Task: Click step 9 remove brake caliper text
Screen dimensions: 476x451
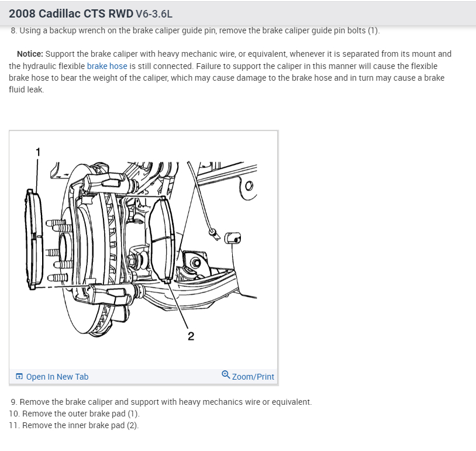Action: pyautogui.click(x=161, y=402)
